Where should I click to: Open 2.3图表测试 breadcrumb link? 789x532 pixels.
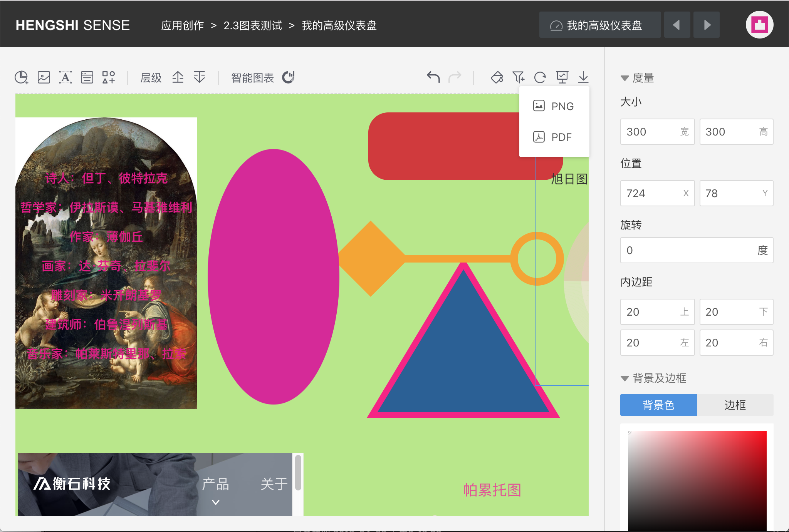tap(253, 25)
